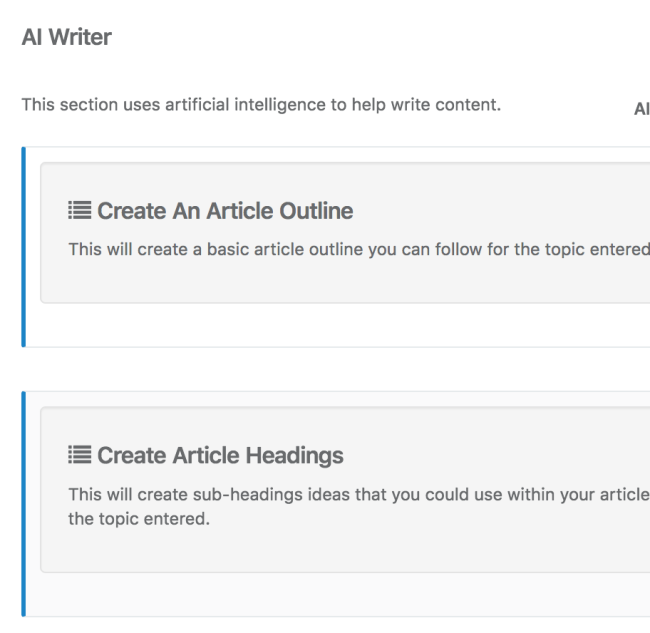Click the 'sub-headings ideas' description line
Viewport: 650px width, 633px height.
coord(359,494)
